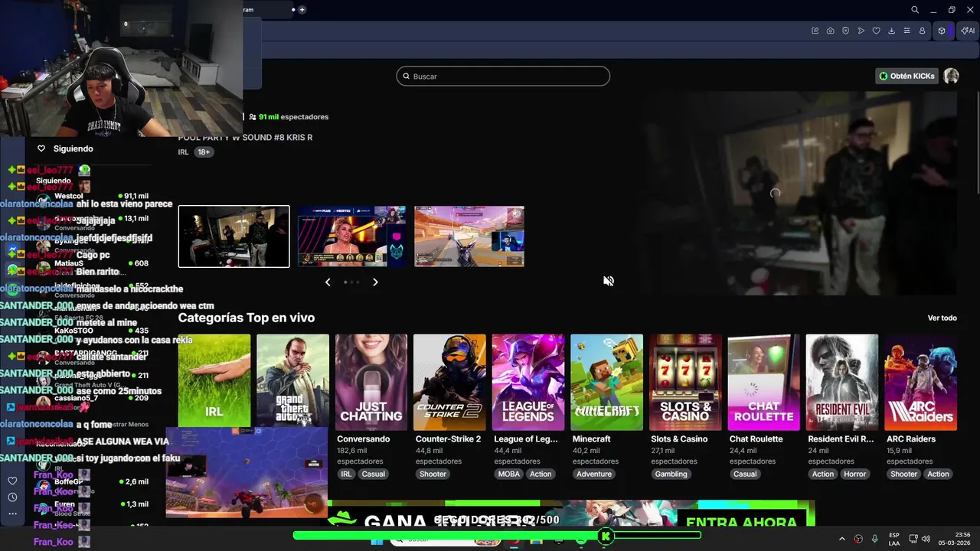The width and height of the screenshot is (980, 551).
Task: Show hidden system tray icons chevron
Action: (842, 539)
